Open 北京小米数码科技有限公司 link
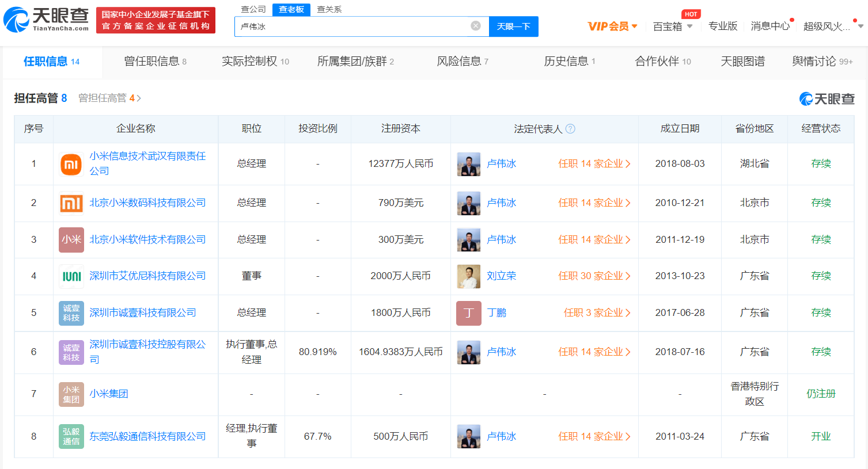 [147, 203]
